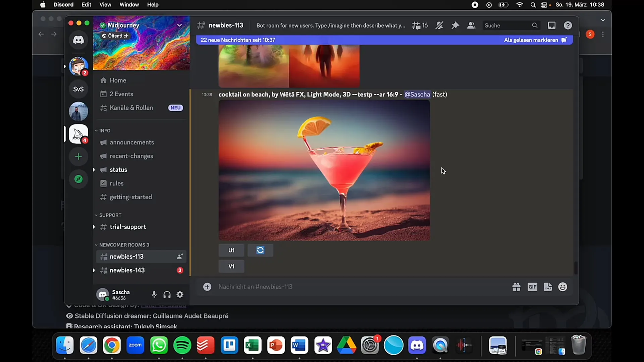Viewport: 644px width, 362px height.
Task: Open the rules channel
Action: pyautogui.click(x=141, y=184)
